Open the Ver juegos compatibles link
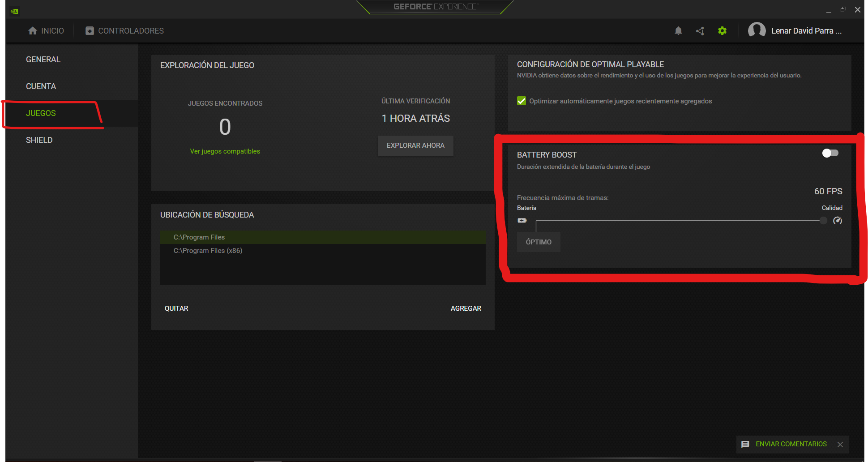Image resolution: width=868 pixels, height=462 pixels. pyautogui.click(x=225, y=151)
